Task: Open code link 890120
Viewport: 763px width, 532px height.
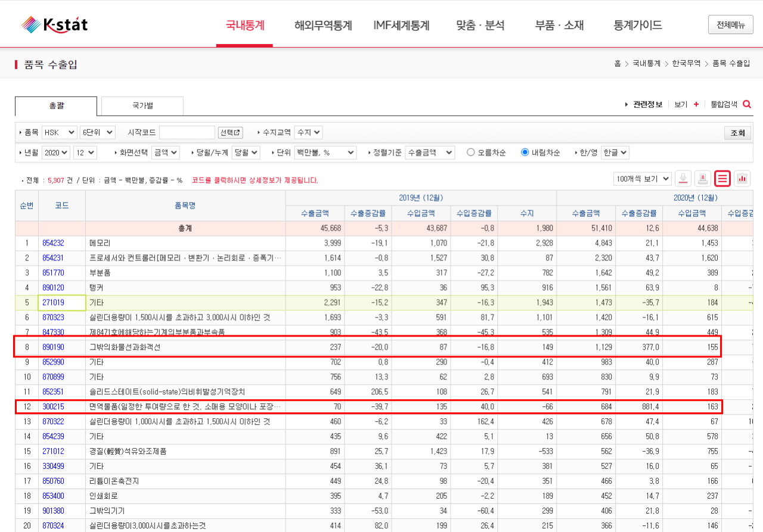Action: coord(53,288)
